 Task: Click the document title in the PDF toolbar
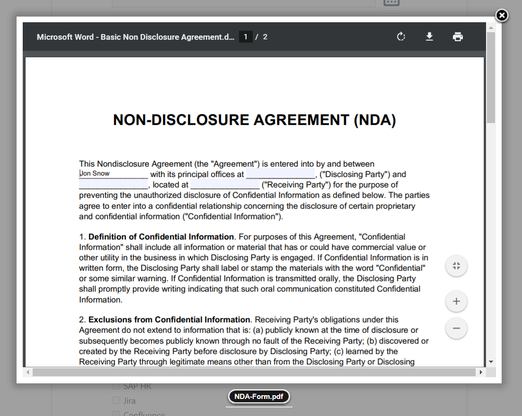135,37
